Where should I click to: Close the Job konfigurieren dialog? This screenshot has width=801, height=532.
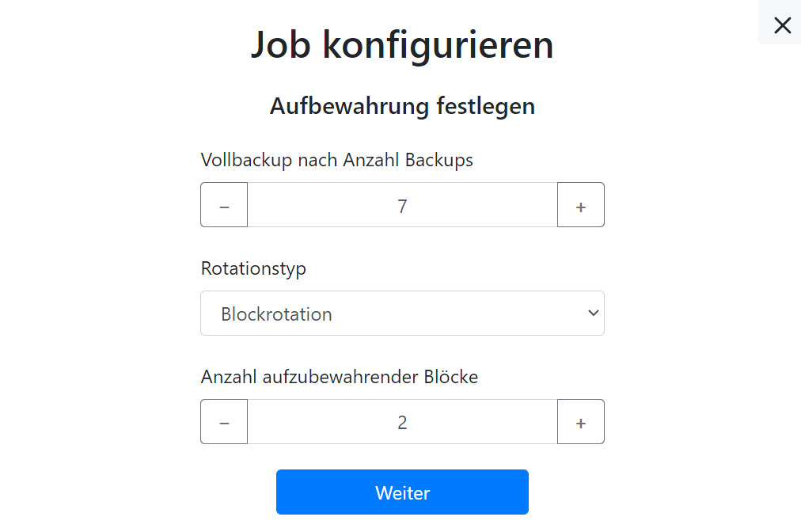pos(782,25)
